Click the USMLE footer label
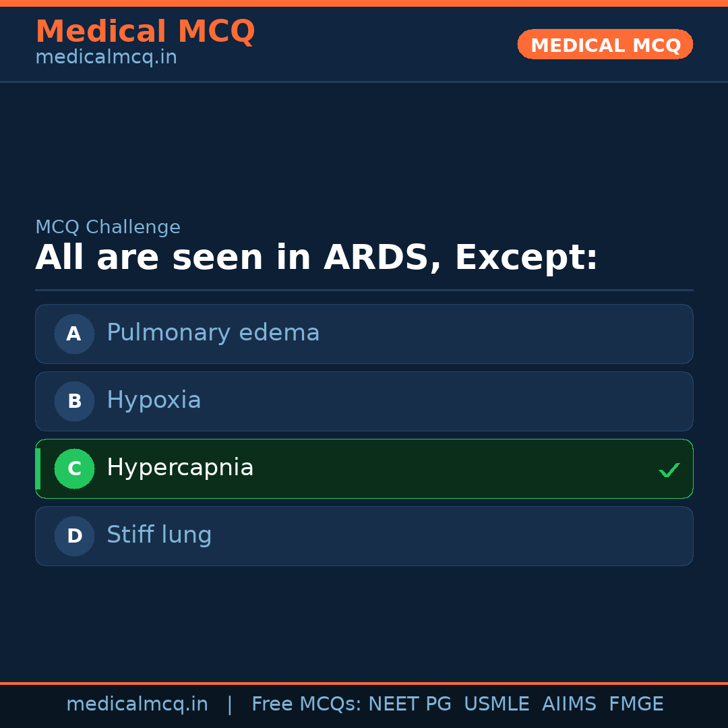 [x=496, y=704]
